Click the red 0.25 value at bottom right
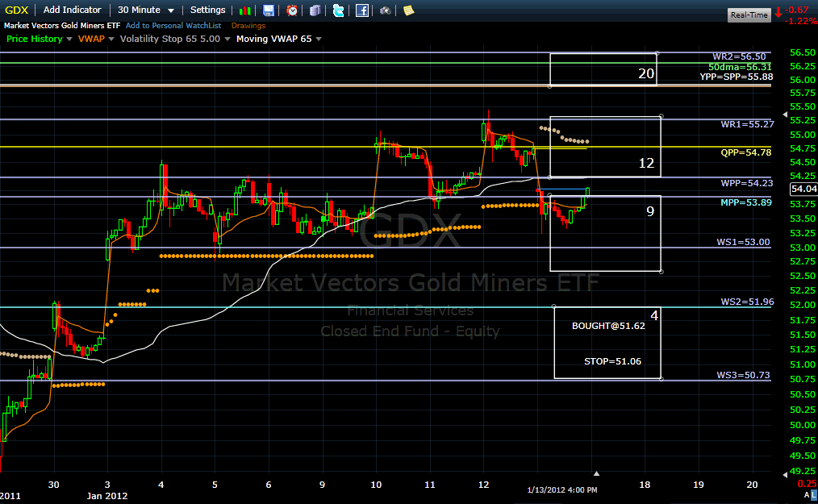 click(808, 484)
